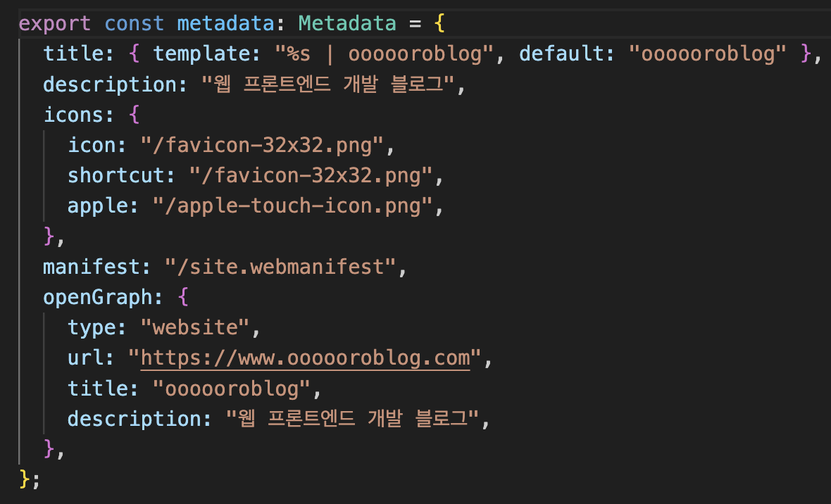831x504 pixels.
Task: Click the final closing yellow brace
Action: point(25,479)
